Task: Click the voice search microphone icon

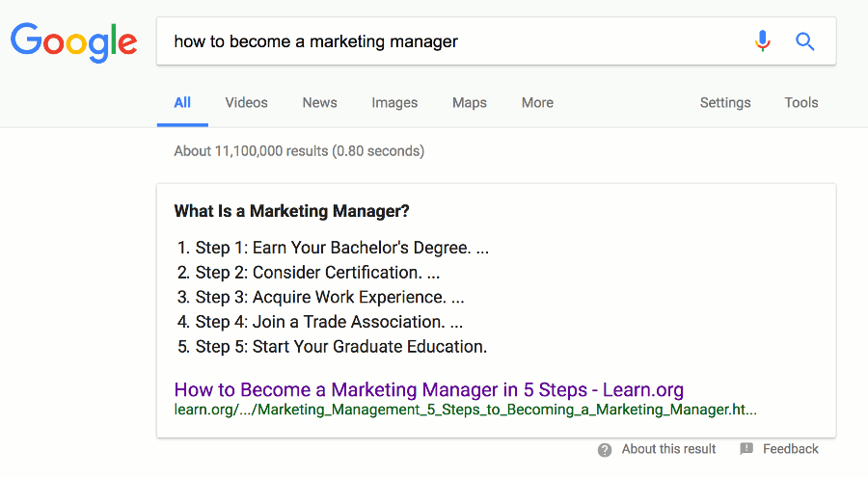Action: tap(763, 41)
